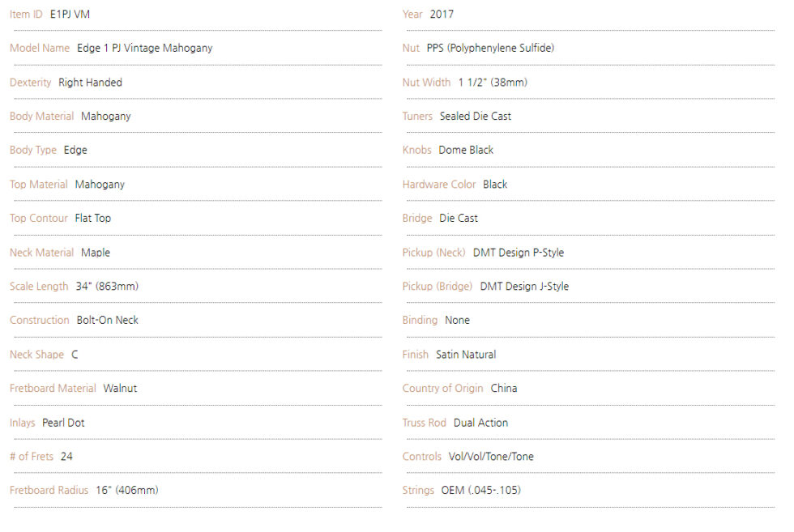Select the '16" (406mm)' radius value
This screenshot has height=532, width=794.
[127, 491]
